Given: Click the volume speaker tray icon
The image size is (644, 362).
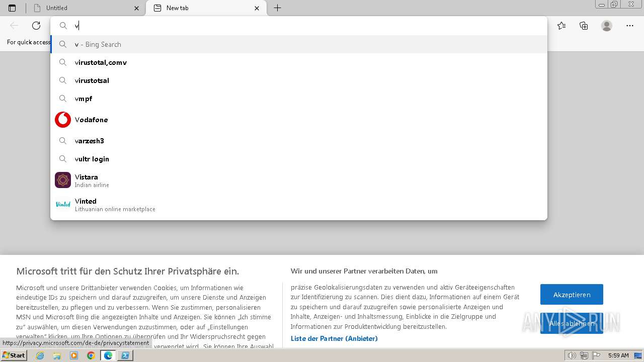Looking at the screenshot, I should (572, 355).
